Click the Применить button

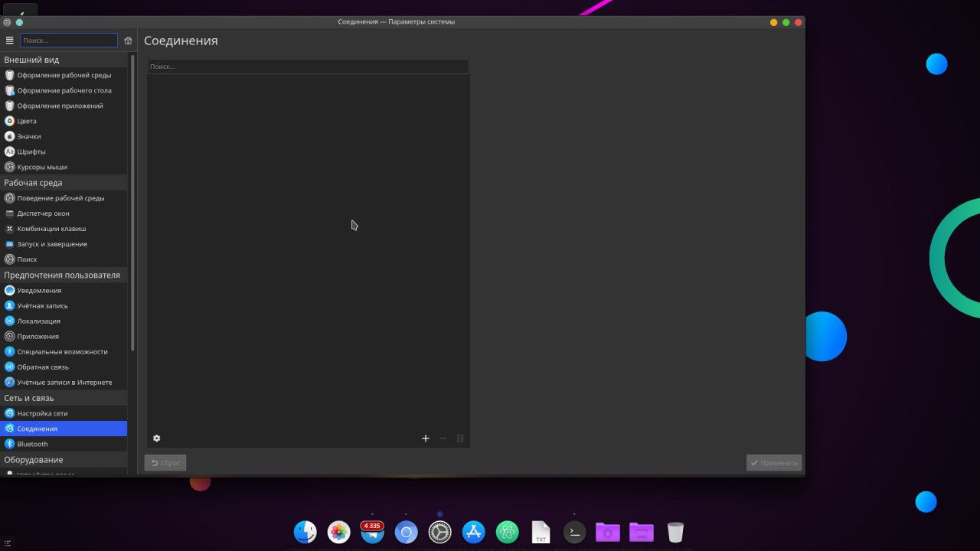774,463
